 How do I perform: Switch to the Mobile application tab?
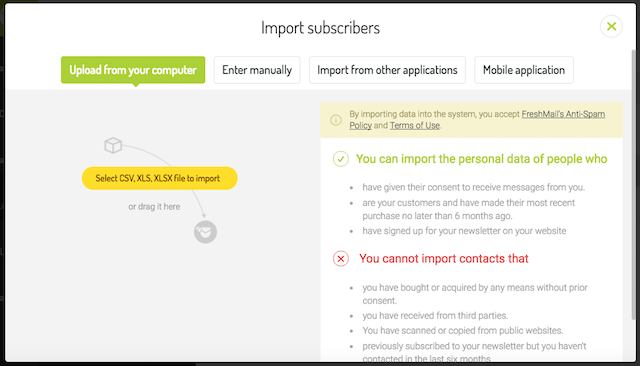pos(524,70)
